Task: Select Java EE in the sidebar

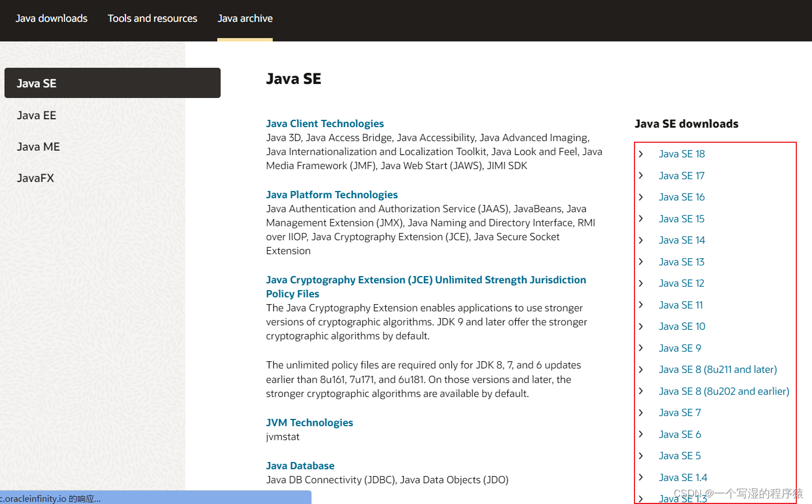Action: [x=36, y=115]
